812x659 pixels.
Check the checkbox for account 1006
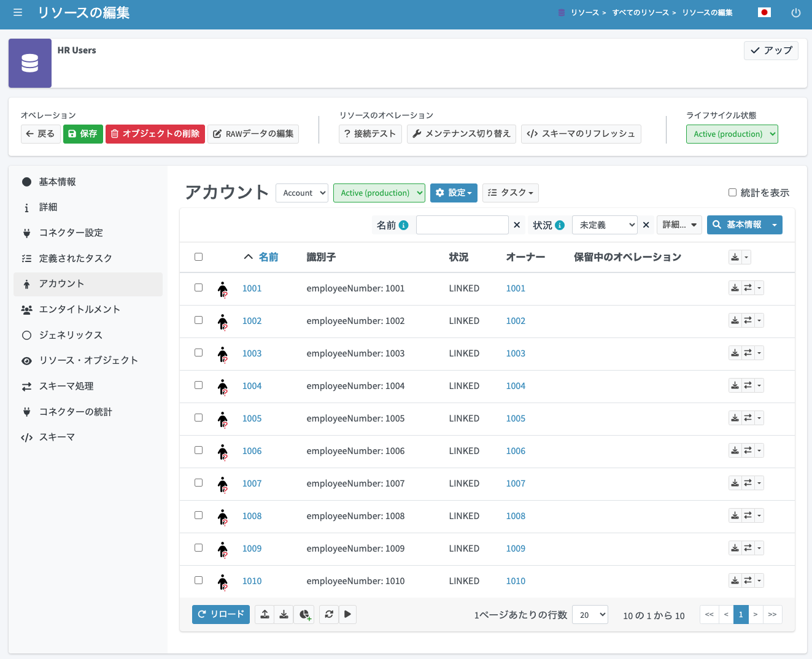198,450
